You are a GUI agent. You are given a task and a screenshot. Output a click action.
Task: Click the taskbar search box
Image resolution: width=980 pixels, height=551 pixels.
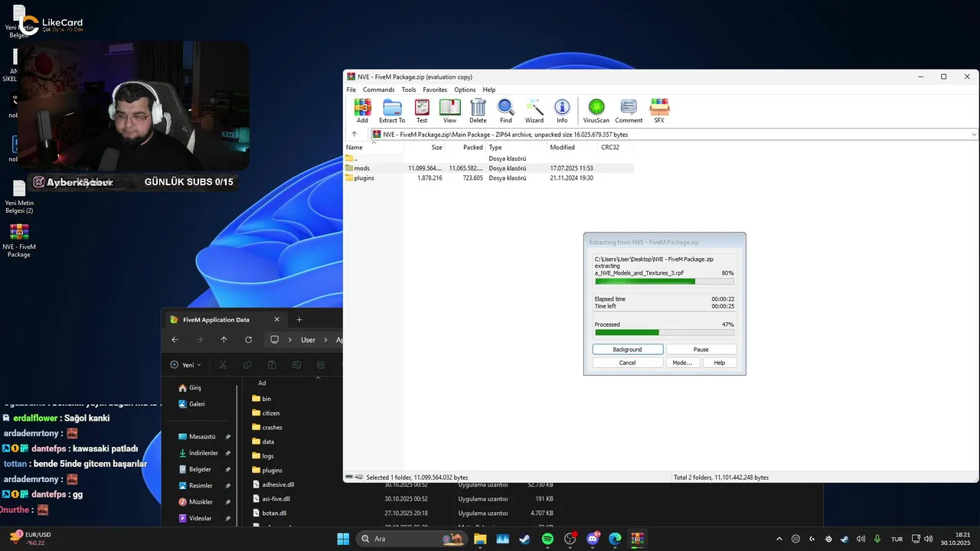point(411,539)
